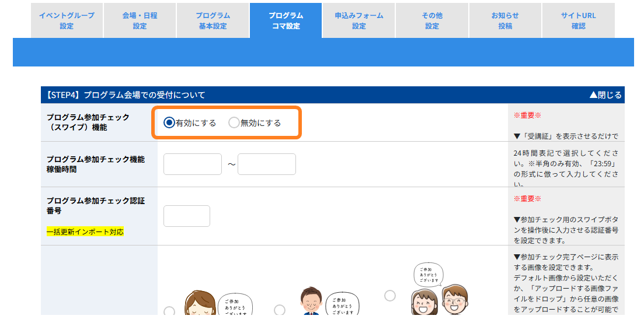Viewport: 644px width, 326px height.
Task: Open the プログラム基本設定 tab
Action: pos(213,20)
